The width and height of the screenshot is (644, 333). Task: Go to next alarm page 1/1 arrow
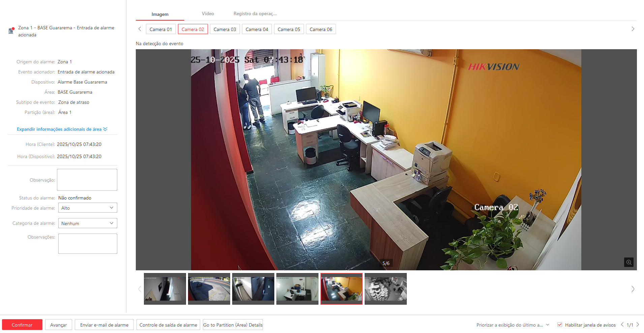click(638, 325)
